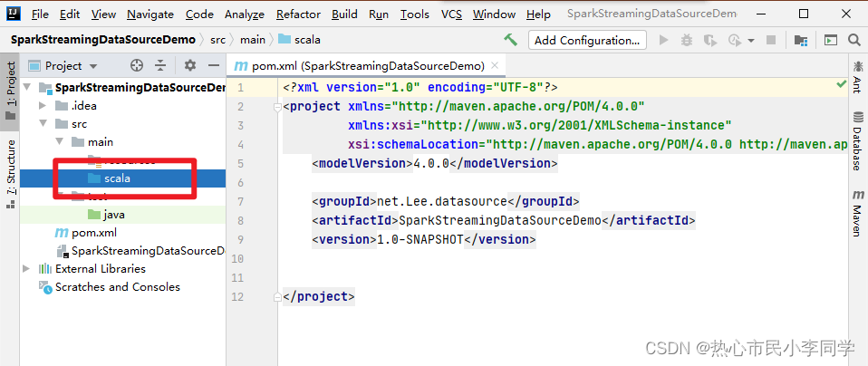This screenshot has width=868, height=366.
Task: Click the Run Anything toolbar icon
Action: [830, 40]
